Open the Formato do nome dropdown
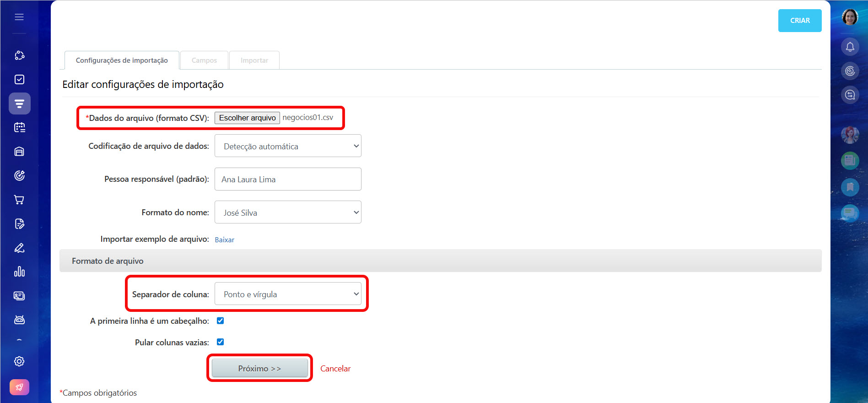 pos(288,212)
